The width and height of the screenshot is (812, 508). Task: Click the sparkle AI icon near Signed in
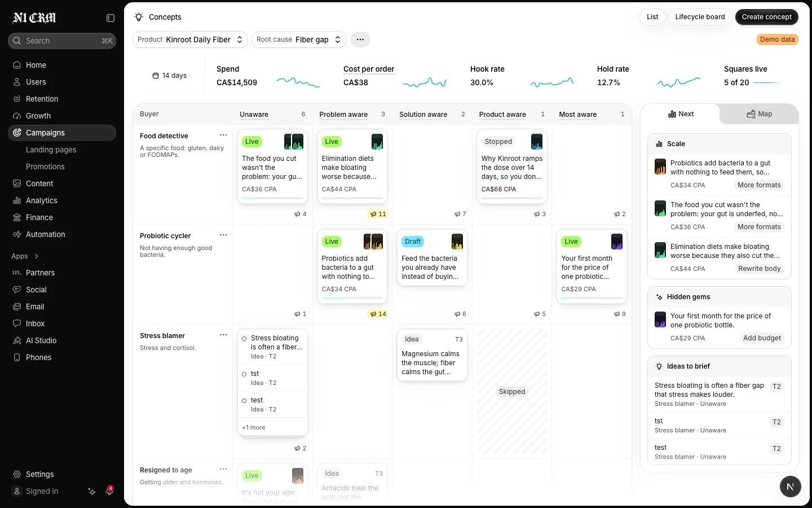tap(92, 491)
